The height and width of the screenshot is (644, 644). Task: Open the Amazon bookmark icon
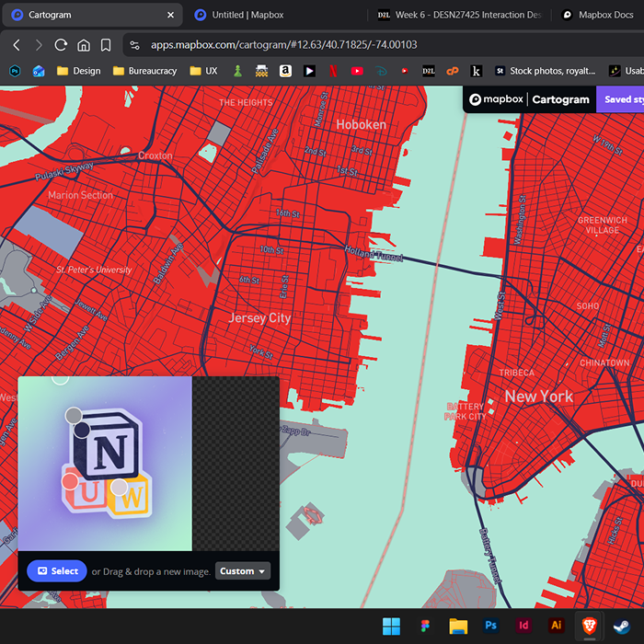pos(285,71)
